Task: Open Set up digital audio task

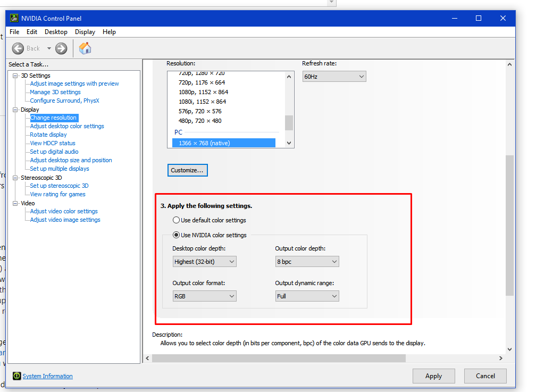Action: click(x=54, y=152)
